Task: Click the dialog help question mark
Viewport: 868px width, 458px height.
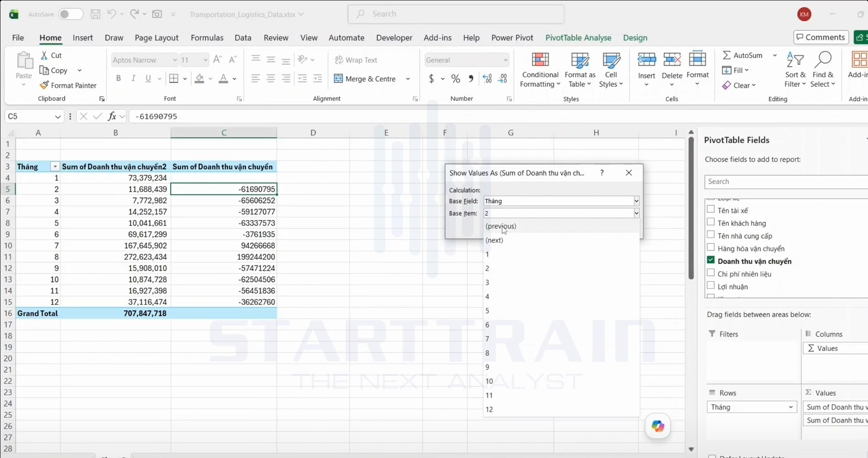Action: (602, 173)
